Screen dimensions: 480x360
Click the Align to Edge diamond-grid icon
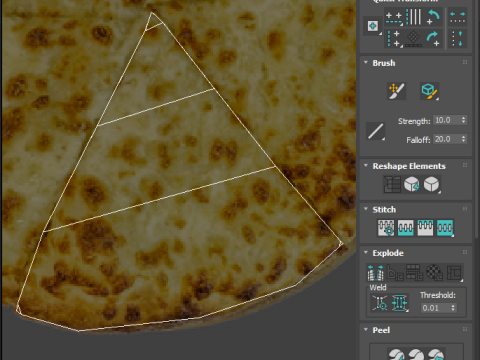point(414,39)
